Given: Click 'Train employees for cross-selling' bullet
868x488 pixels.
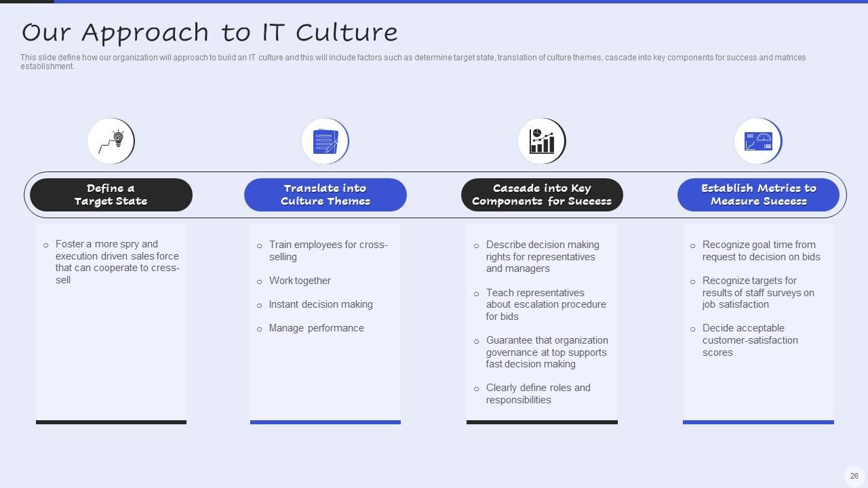Looking at the screenshot, I should [x=322, y=251].
